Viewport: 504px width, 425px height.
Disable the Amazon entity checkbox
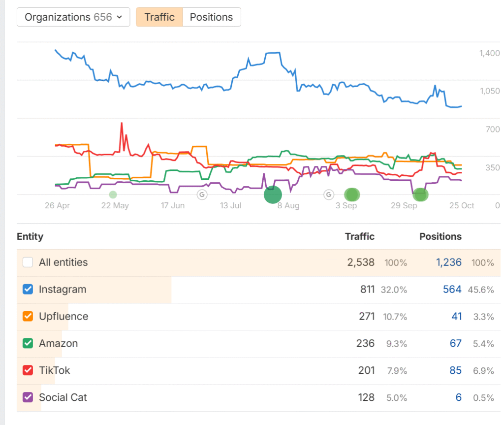pyautogui.click(x=28, y=343)
